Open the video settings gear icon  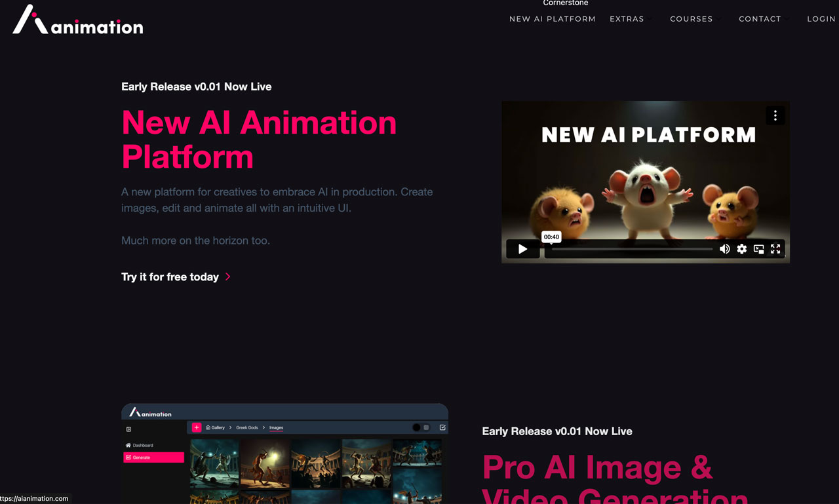pyautogui.click(x=741, y=249)
